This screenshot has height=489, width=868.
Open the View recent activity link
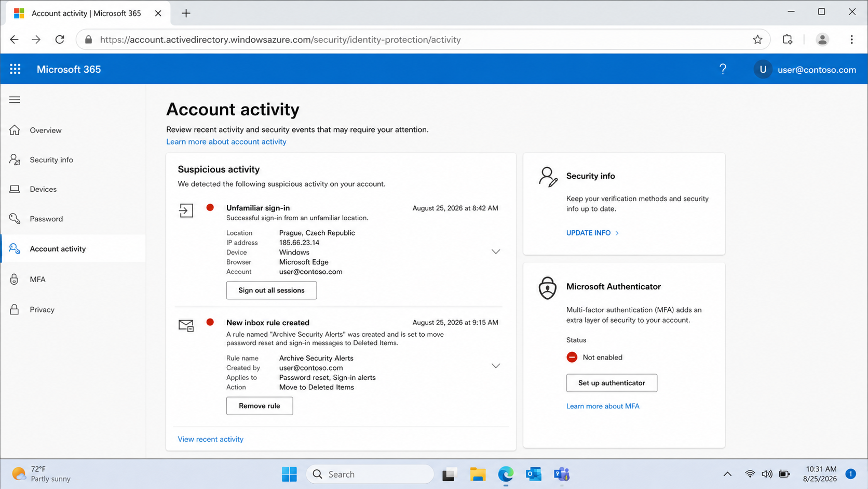point(210,439)
